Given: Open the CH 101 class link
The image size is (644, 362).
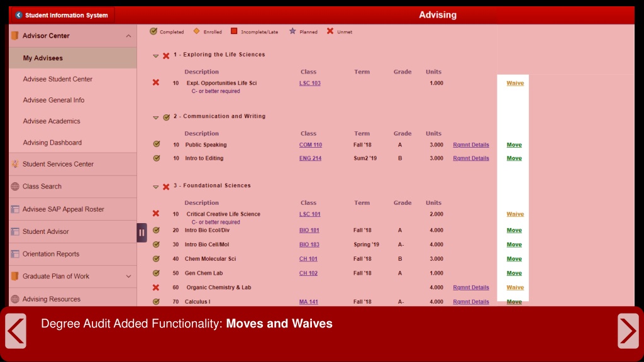Looking at the screenshot, I should coord(308,258).
